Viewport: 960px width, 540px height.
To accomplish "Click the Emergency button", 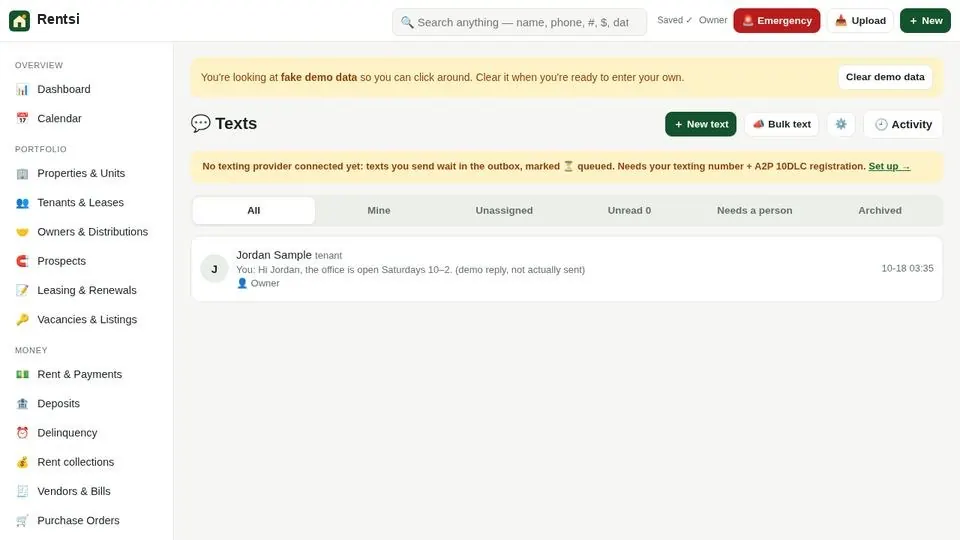I will click(x=776, y=21).
